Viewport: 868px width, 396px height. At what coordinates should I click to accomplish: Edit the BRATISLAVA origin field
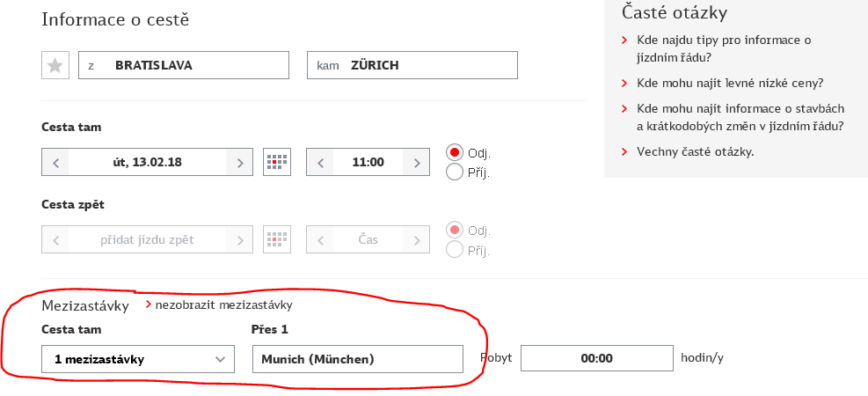click(184, 65)
